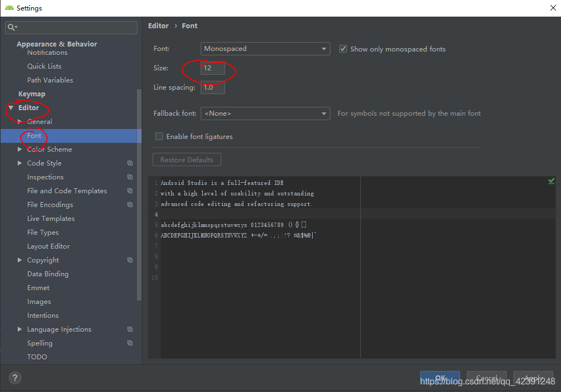Viewport: 561px width, 392px height.
Task: Click the copy-settings icon next to Spelling
Action: [130, 343]
